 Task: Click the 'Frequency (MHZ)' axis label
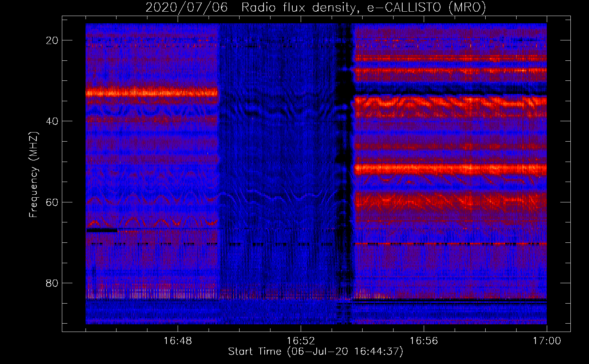point(33,175)
